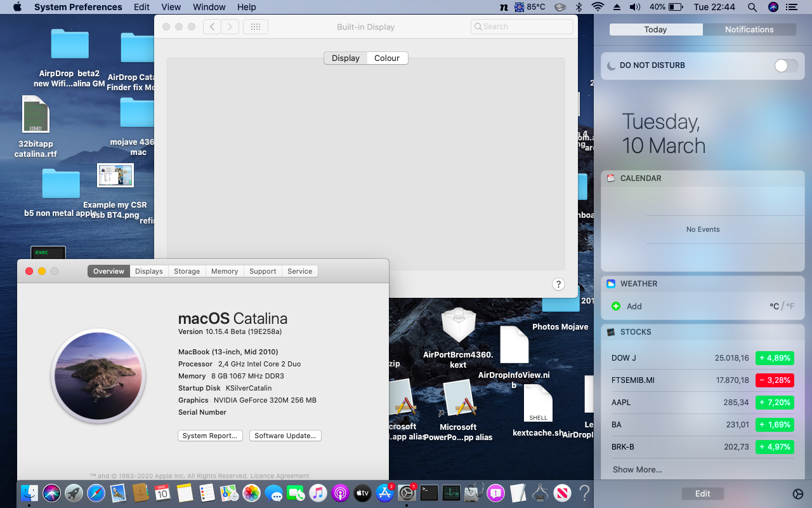Select the Colour tab in Built-in Display
Image resolution: width=812 pixels, height=508 pixels.
(387, 58)
